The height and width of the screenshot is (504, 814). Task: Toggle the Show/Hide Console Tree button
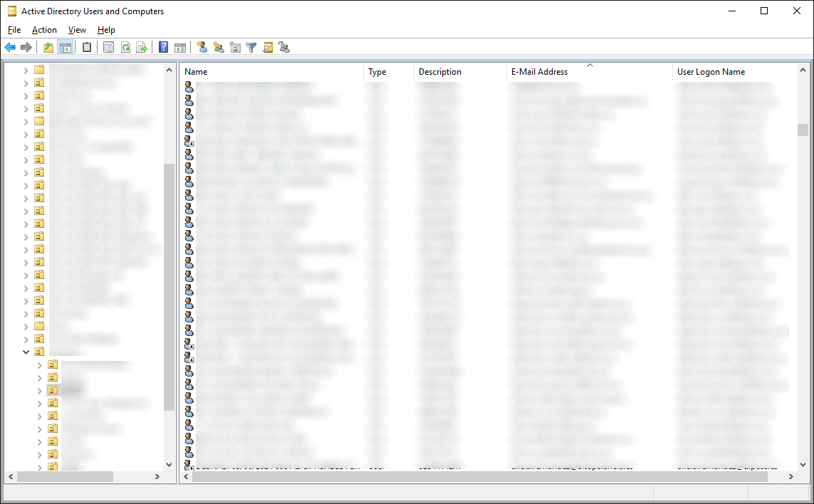tap(65, 48)
